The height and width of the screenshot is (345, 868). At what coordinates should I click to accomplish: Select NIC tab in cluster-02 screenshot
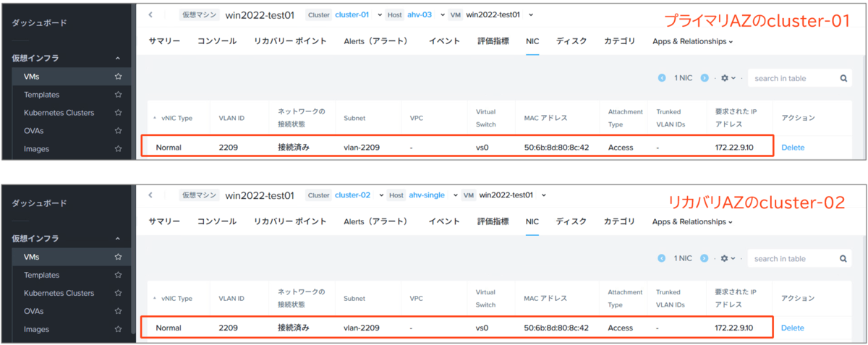[532, 221]
